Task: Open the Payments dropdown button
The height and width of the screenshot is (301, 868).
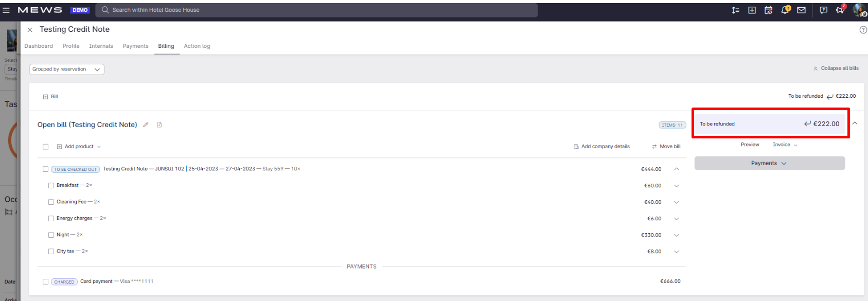Action: (x=770, y=163)
